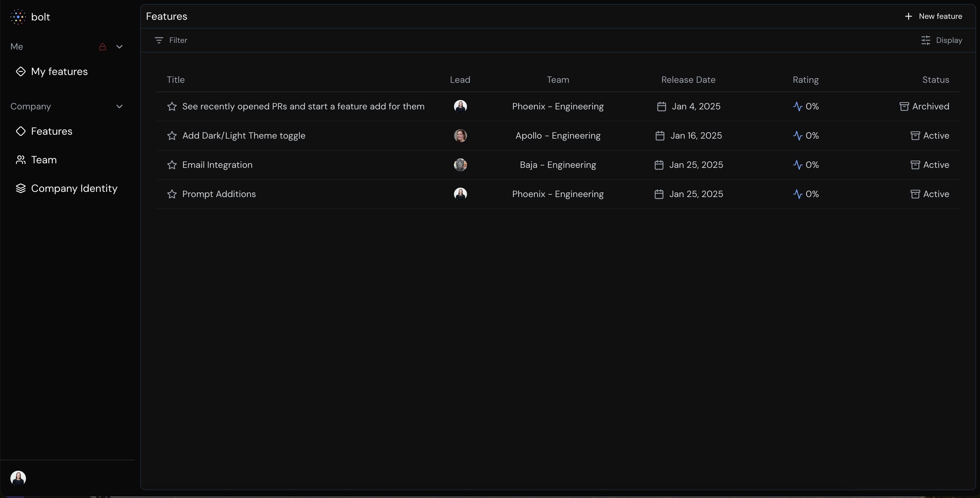Click calendar icon for Jan 4, 2025
This screenshot has width=980, height=498.
661,106
